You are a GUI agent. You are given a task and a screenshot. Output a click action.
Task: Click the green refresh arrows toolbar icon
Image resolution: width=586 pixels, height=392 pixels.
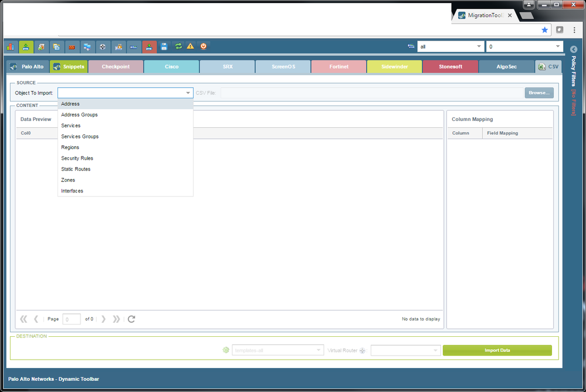[178, 46]
